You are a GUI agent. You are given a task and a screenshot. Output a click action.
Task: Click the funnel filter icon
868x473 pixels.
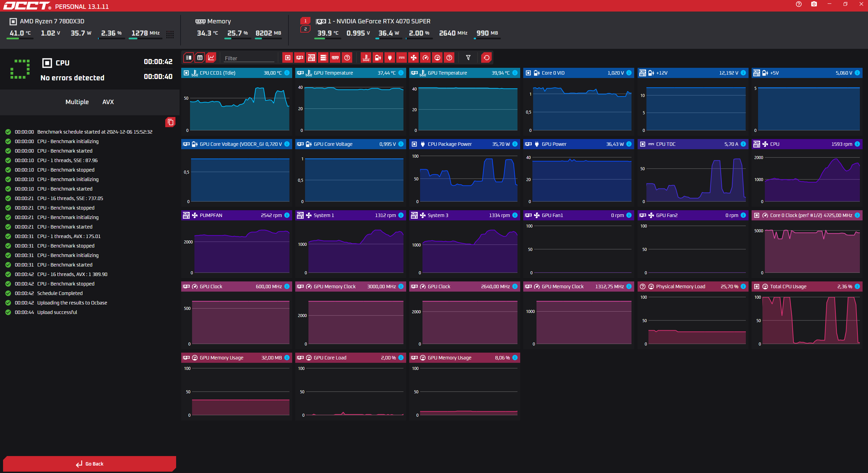[x=468, y=58]
